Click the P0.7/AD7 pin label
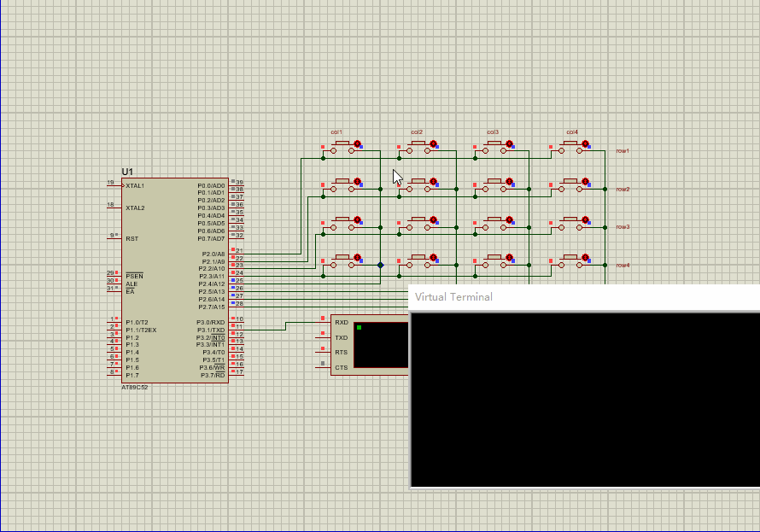Screen dimensions: 760x532 211,238
